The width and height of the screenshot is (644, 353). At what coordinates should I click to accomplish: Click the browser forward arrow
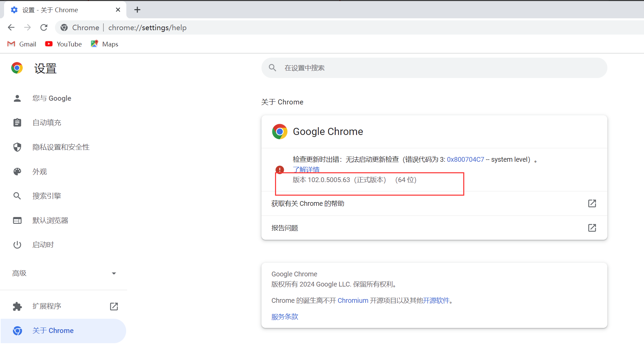point(27,27)
